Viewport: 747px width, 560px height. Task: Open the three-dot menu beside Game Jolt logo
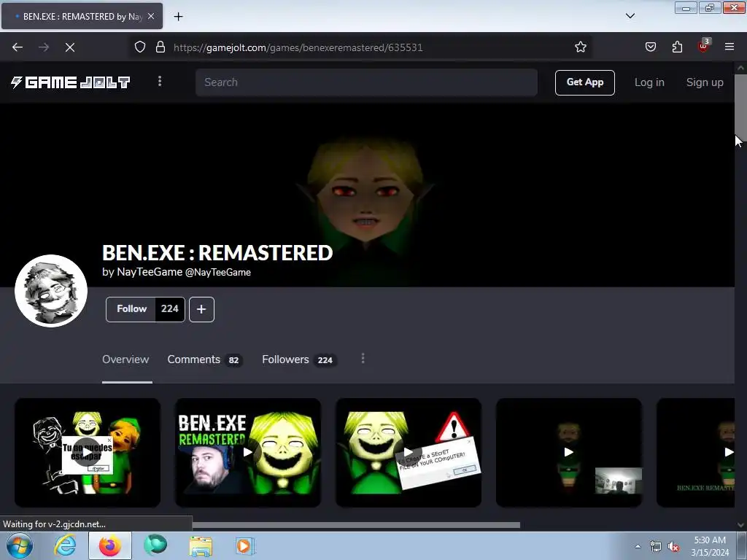pyautogui.click(x=160, y=82)
